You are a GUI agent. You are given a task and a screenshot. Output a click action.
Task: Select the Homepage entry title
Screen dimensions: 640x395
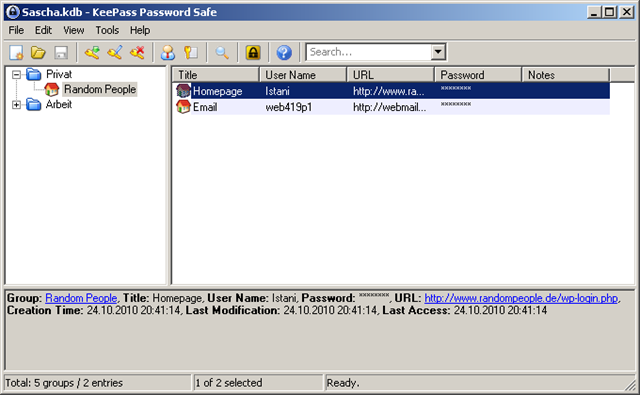(x=218, y=91)
